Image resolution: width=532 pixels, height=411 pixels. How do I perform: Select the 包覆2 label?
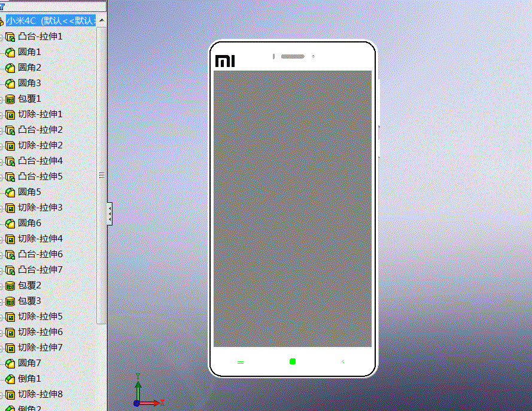pyautogui.click(x=29, y=285)
